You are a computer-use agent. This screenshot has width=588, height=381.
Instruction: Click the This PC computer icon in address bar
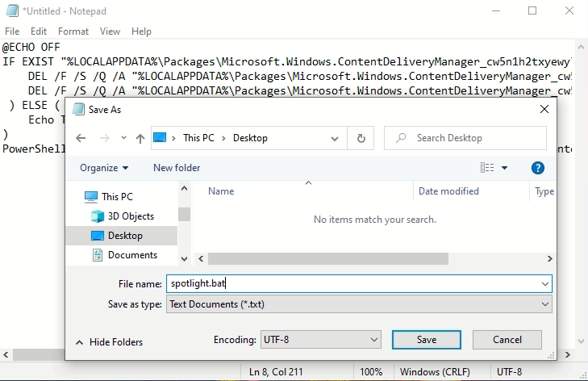[160, 138]
